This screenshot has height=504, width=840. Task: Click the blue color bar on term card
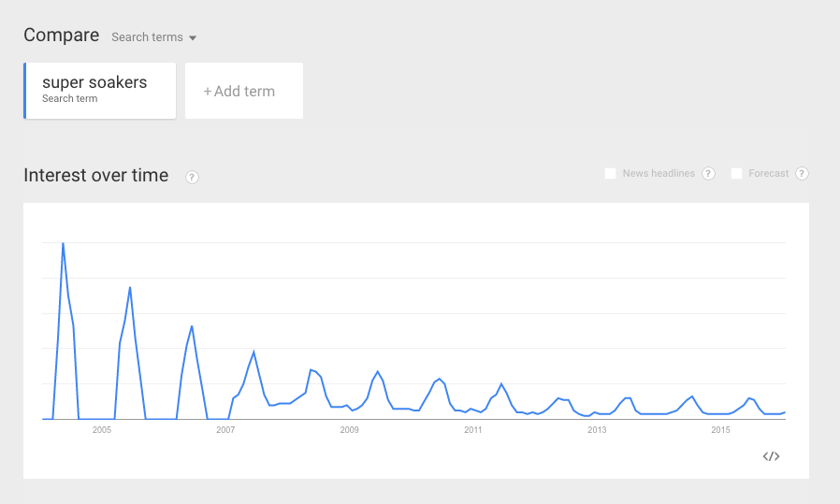tap(24, 91)
